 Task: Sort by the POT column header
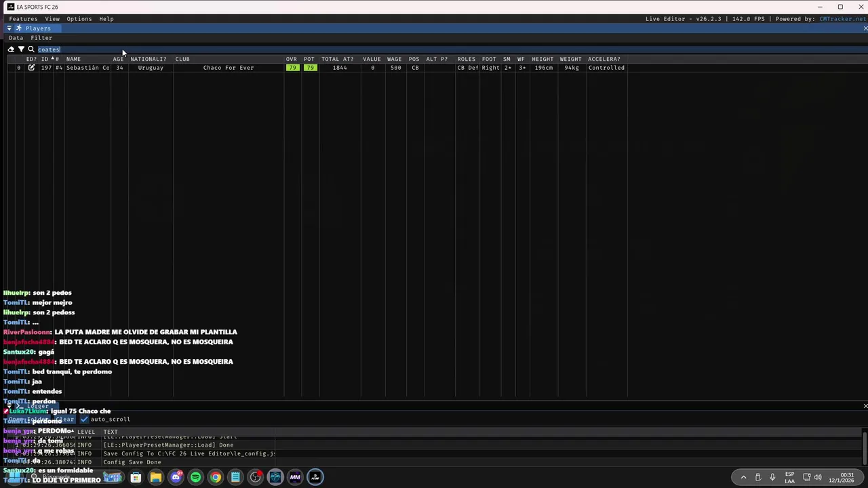coord(309,59)
